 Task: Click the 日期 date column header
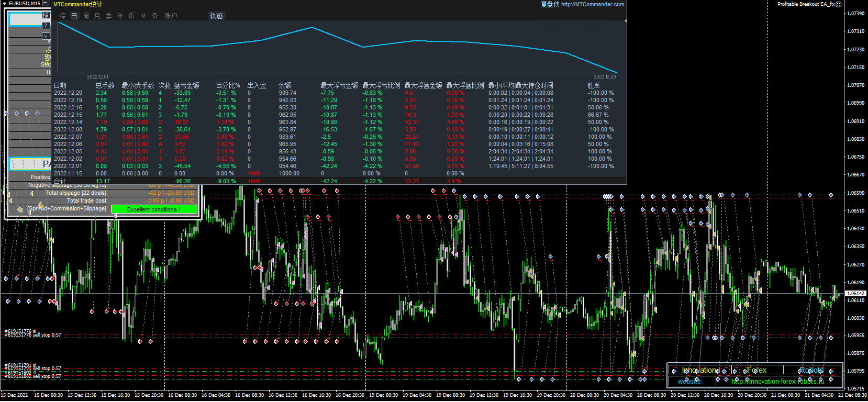coord(60,85)
